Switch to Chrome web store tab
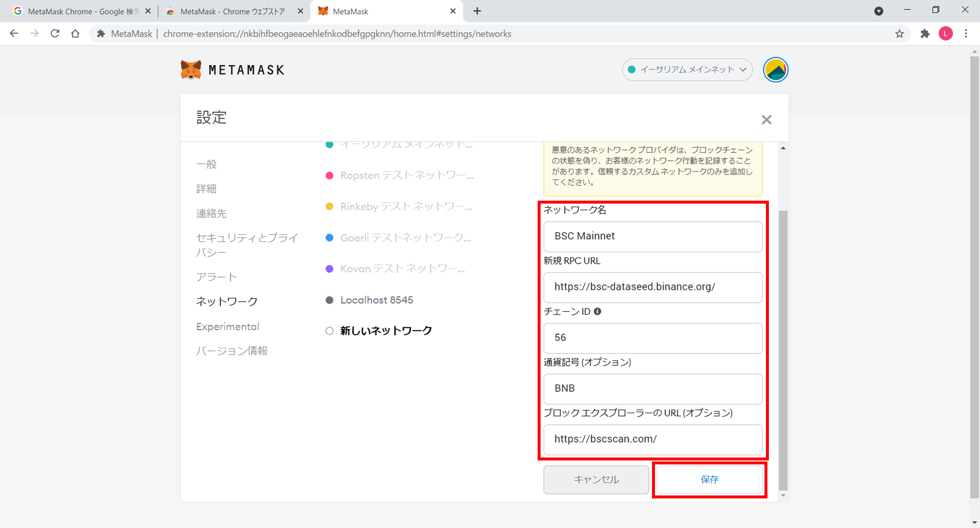The image size is (980, 528). point(232,11)
